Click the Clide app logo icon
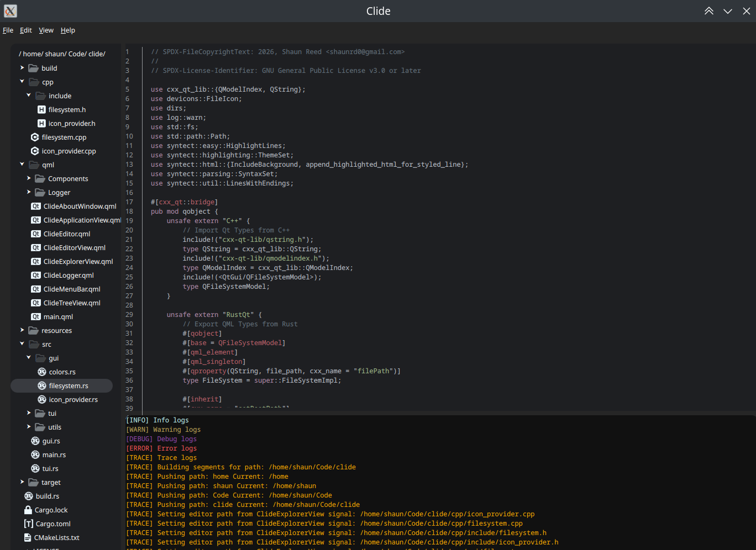The height and width of the screenshot is (550, 756). (10, 11)
